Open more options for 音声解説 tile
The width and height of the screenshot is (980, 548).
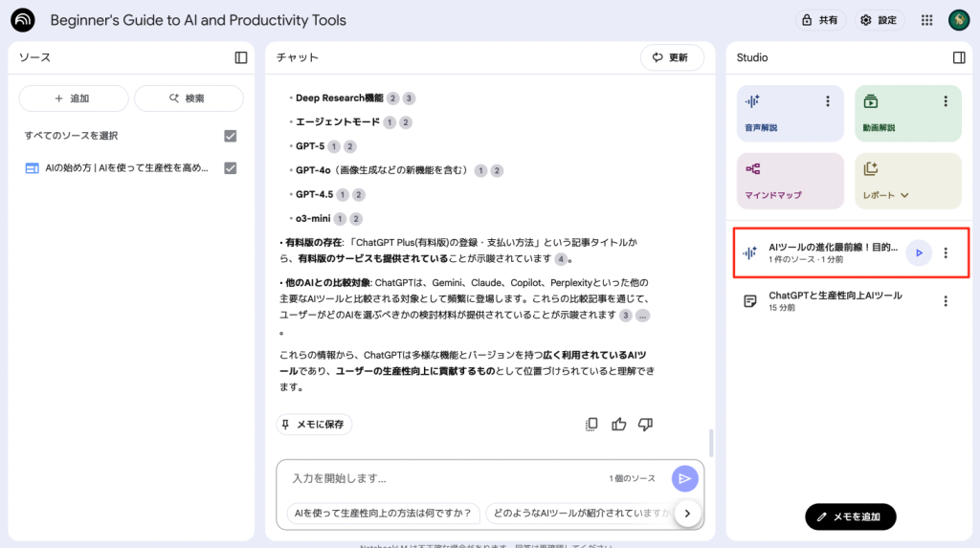(828, 101)
